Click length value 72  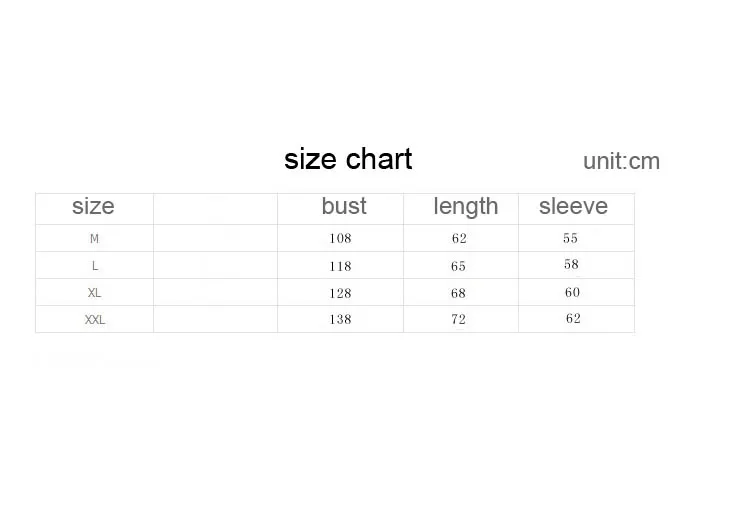pyautogui.click(x=458, y=319)
